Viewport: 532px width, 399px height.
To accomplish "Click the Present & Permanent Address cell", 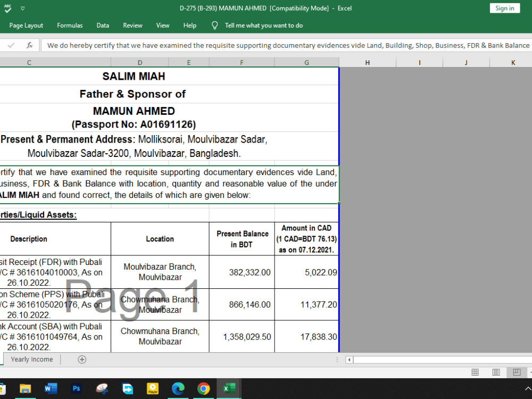I will tap(169, 146).
